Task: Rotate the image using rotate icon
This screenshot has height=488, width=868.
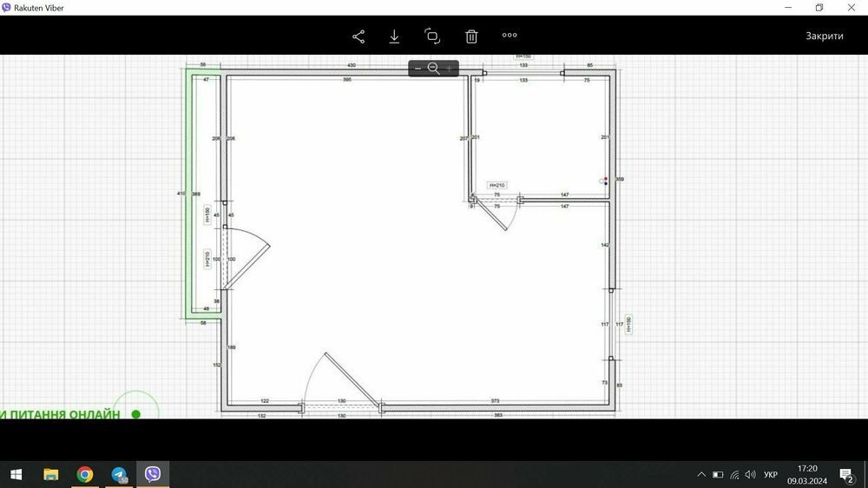Action: [x=432, y=36]
